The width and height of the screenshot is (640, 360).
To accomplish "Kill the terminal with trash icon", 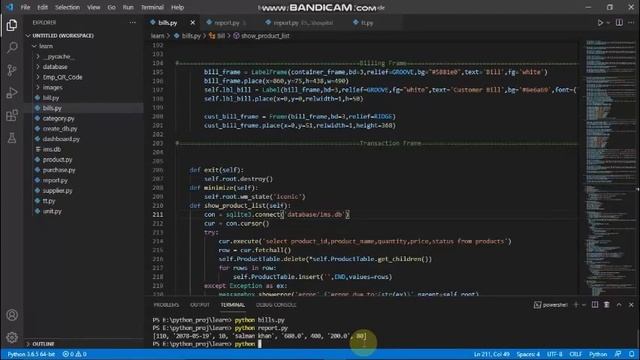I will 607,305.
